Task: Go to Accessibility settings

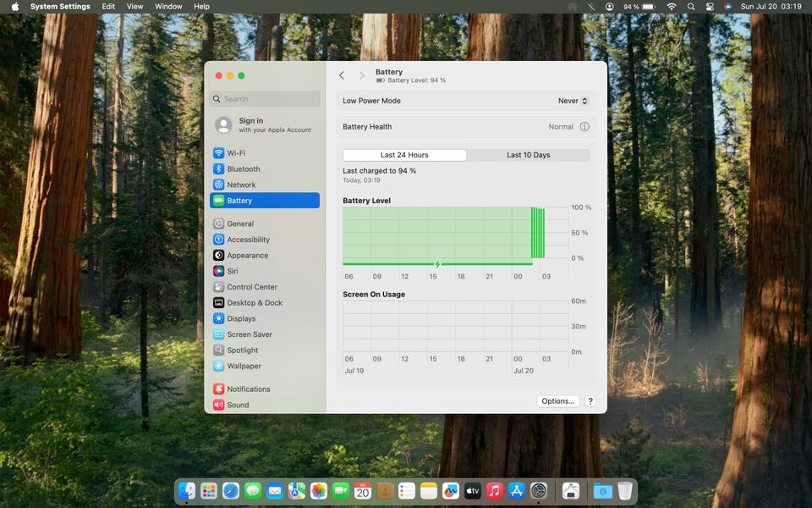Action: click(248, 240)
